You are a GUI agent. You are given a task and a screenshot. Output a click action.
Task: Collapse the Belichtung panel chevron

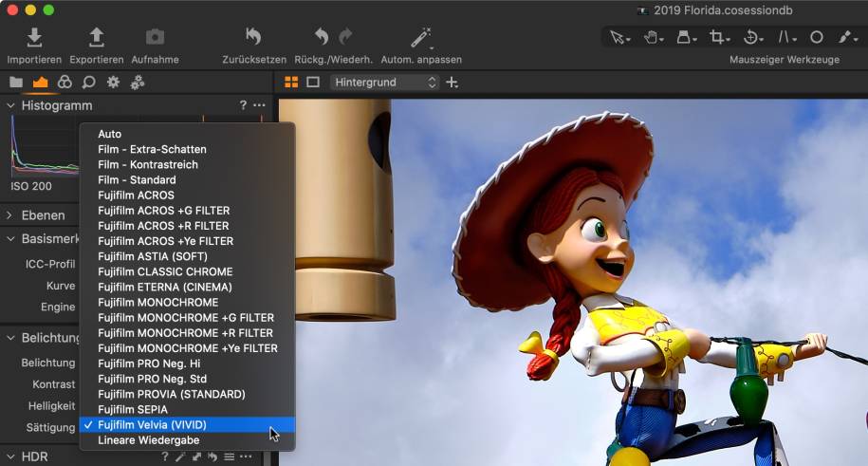(10, 338)
